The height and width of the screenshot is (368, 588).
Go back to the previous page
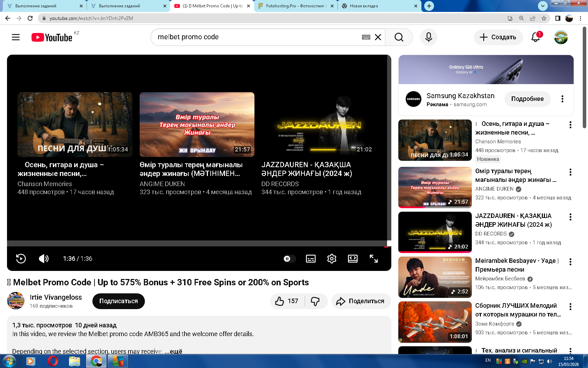pyautogui.click(x=8, y=18)
